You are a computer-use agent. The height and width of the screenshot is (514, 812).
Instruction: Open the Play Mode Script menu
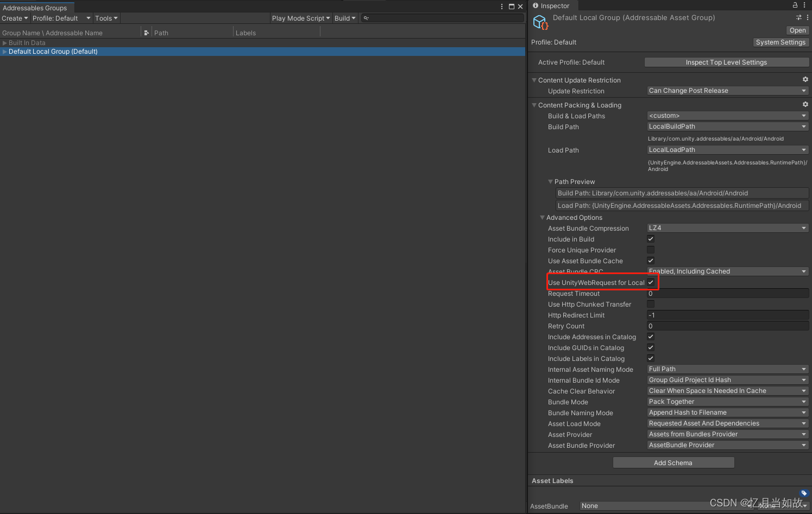pyautogui.click(x=301, y=18)
